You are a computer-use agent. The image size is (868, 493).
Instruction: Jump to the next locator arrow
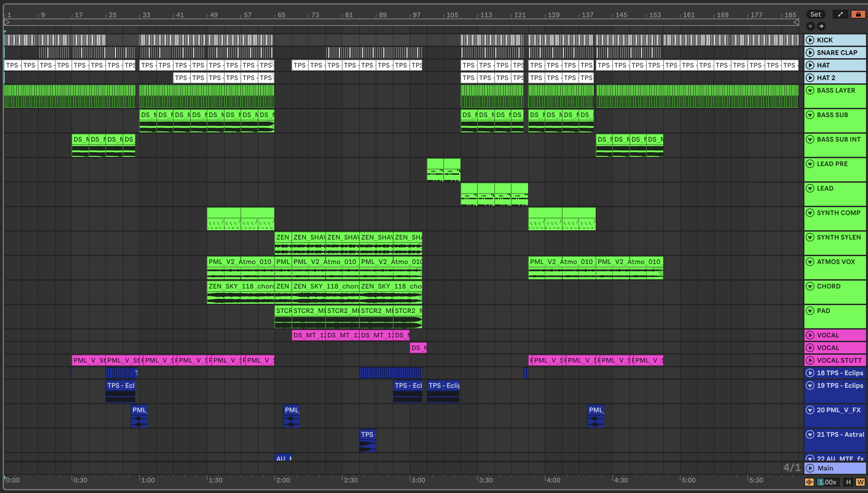(x=821, y=26)
